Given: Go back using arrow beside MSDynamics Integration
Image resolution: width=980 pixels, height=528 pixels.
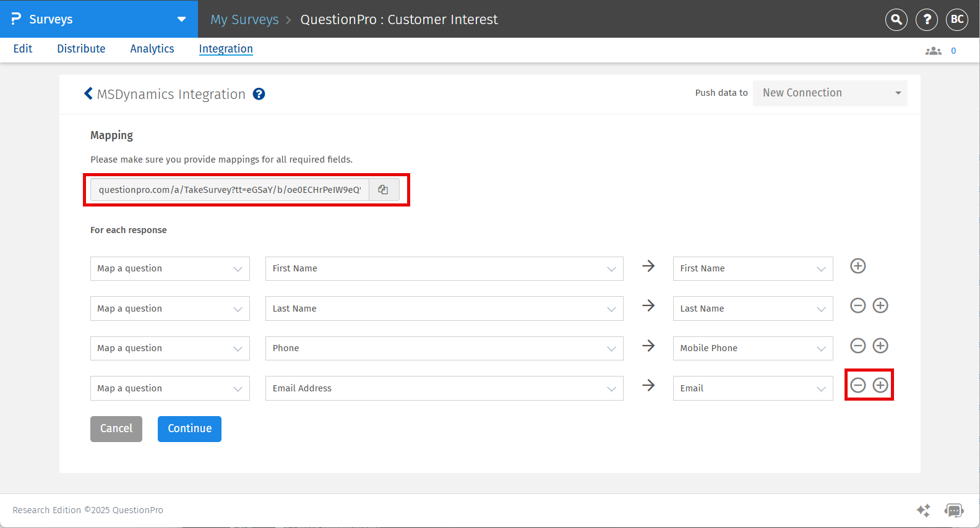Looking at the screenshot, I should pos(88,93).
